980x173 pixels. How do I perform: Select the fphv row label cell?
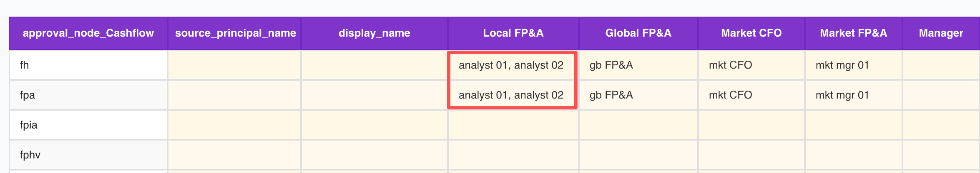[x=88, y=155]
